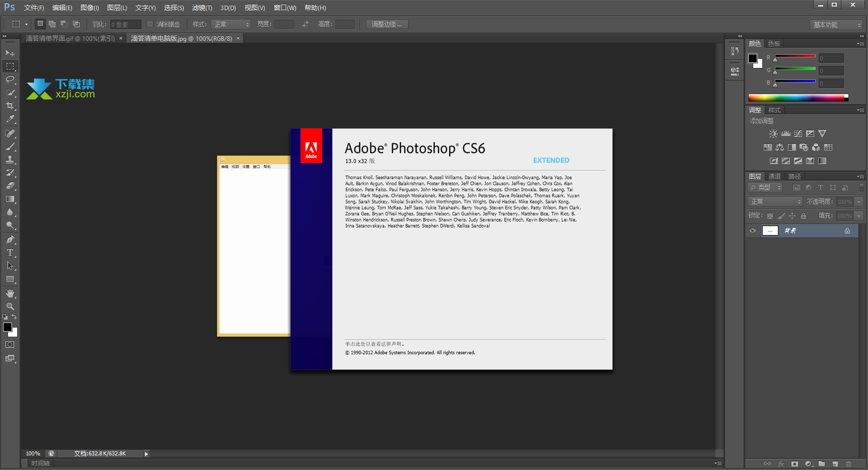
Task: Open the workspace switcher dropdown
Action: coord(836,25)
